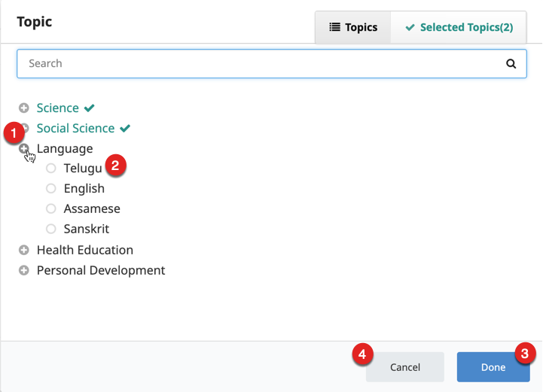The height and width of the screenshot is (392, 543).
Task: Click the Social Science topic label
Action: pos(75,129)
